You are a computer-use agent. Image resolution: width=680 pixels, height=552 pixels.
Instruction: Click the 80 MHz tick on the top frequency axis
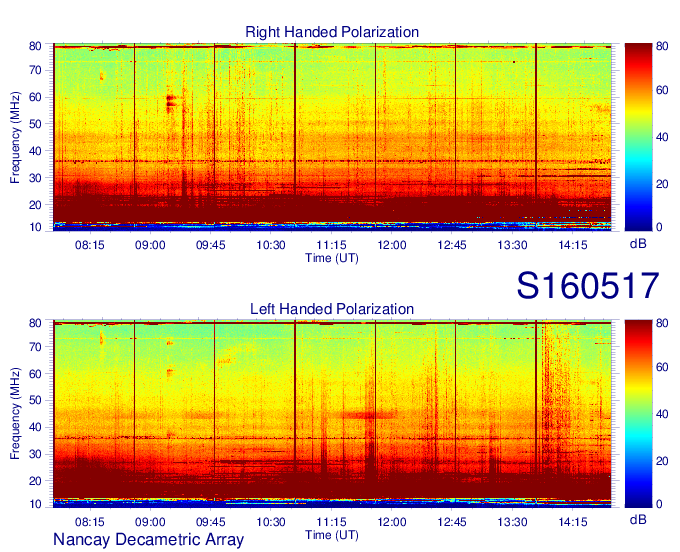click(35, 46)
